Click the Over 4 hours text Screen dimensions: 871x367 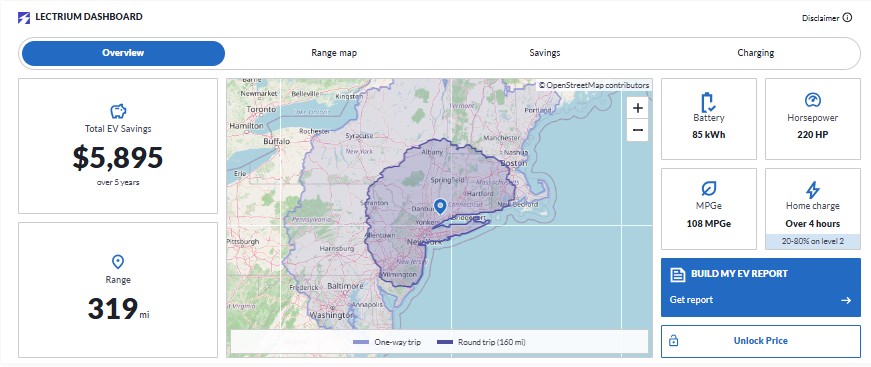pyautogui.click(x=813, y=224)
